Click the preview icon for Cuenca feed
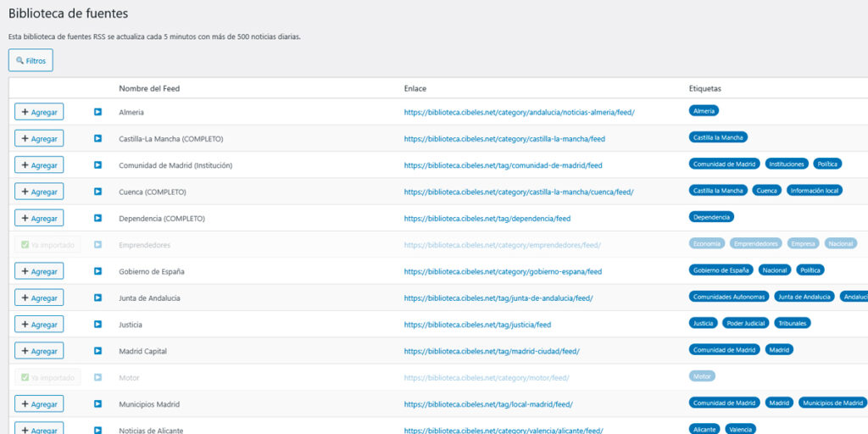 [x=97, y=192]
